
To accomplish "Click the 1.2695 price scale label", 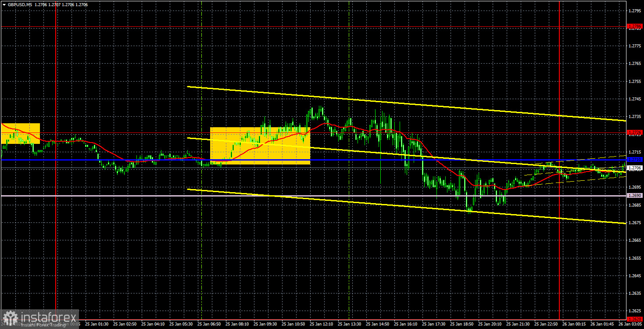I will pyautogui.click(x=635, y=187).
